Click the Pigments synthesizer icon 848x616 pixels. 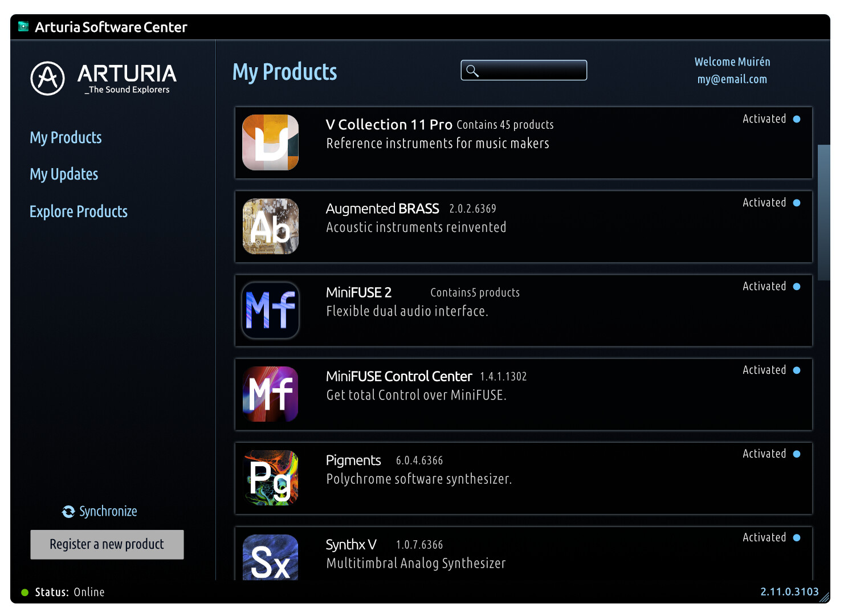pos(270,478)
